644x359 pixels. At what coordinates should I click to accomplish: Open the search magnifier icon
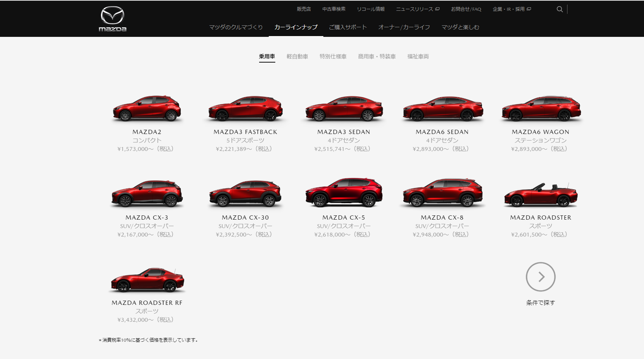[x=560, y=9]
